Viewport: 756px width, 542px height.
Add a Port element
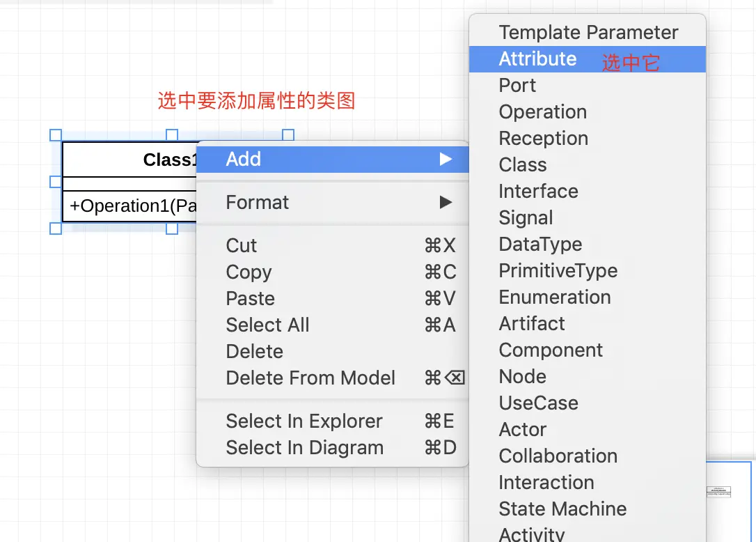[x=517, y=86]
